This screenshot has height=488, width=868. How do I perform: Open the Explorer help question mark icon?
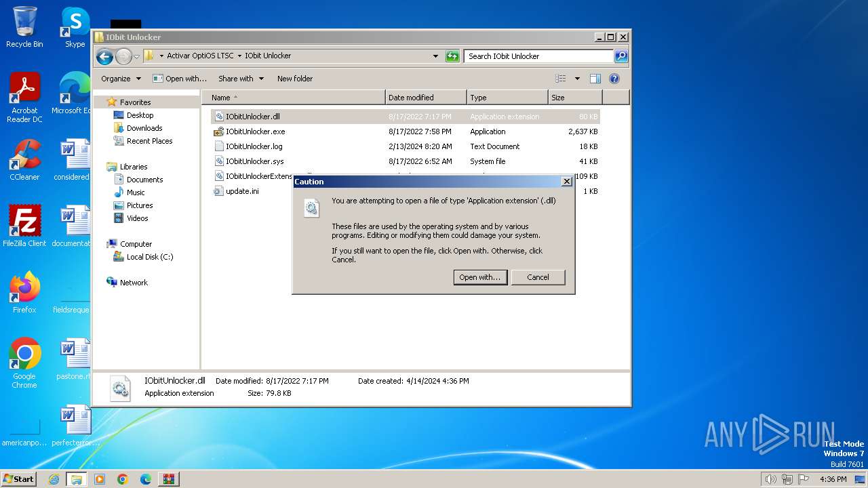click(x=614, y=79)
